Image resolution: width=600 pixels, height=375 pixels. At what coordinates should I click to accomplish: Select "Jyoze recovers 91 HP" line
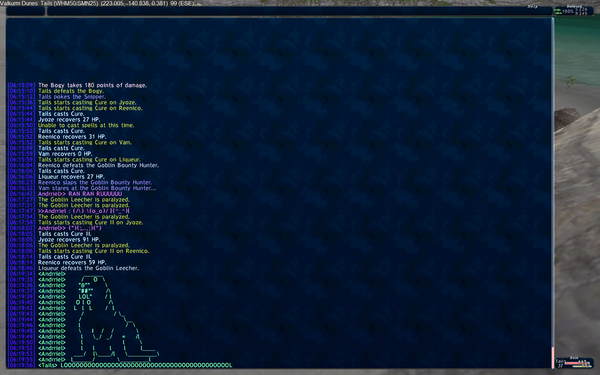69,240
